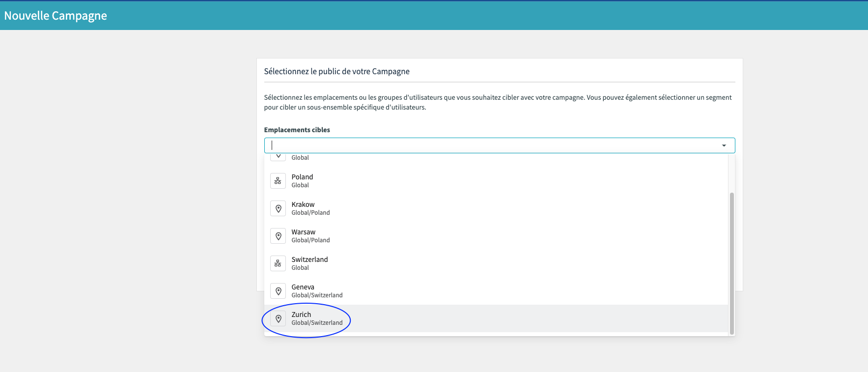The height and width of the screenshot is (372, 868).
Task: Click the Global/Poland path under Warsaw
Action: (x=310, y=240)
